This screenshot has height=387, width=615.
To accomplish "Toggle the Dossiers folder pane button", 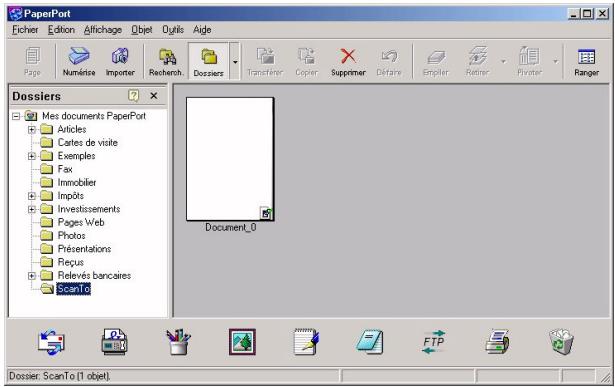I will (x=208, y=61).
